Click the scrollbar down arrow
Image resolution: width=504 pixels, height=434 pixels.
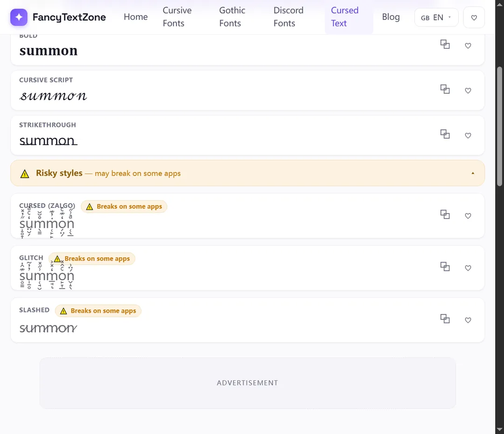pos(499,429)
